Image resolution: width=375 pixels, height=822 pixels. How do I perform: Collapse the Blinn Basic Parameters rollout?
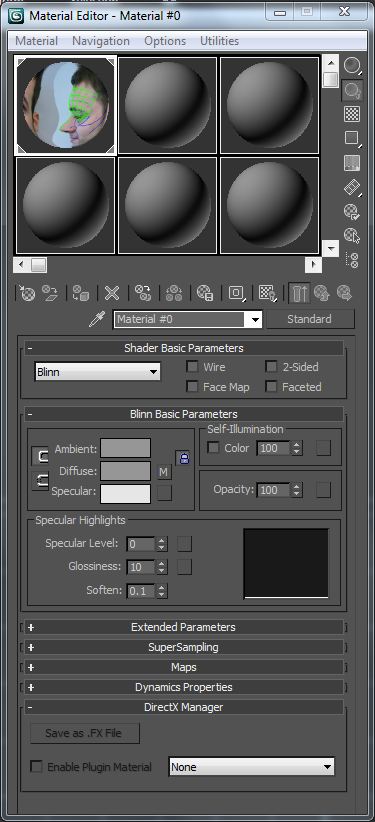pyautogui.click(x=183, y=414)
